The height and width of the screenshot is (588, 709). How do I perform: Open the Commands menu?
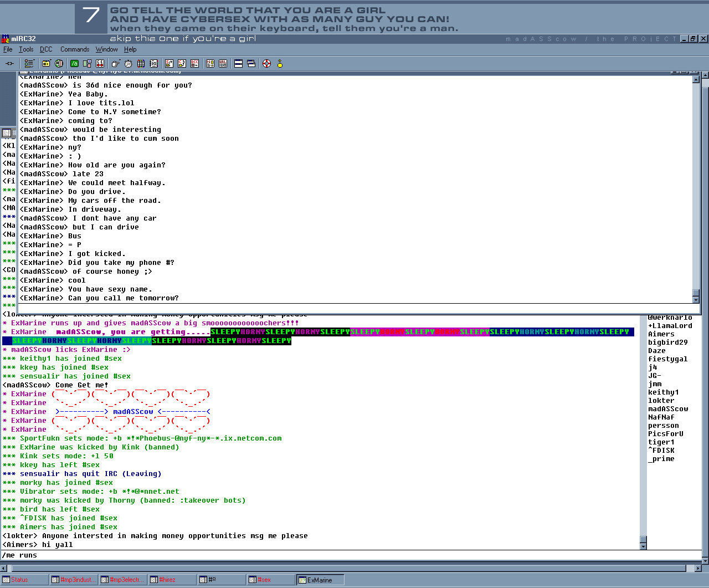(75, 49)
